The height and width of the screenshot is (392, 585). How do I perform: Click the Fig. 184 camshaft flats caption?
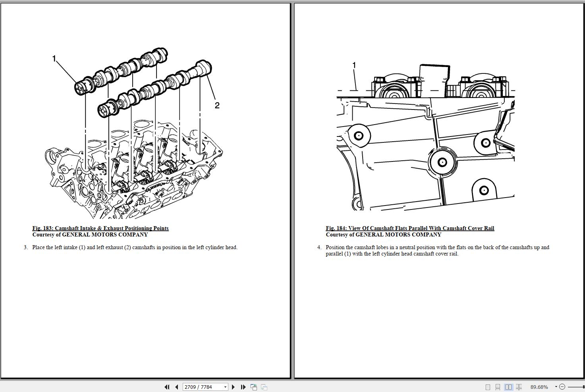click(x=410, y=228)
